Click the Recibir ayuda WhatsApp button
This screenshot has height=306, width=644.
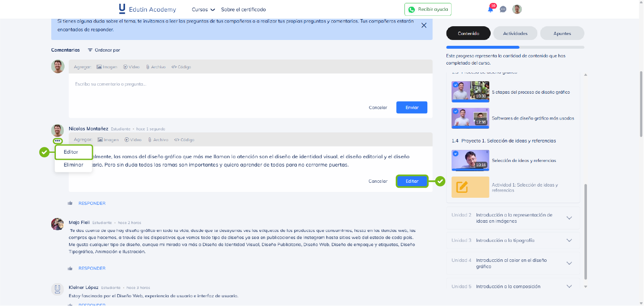point(427,9)
